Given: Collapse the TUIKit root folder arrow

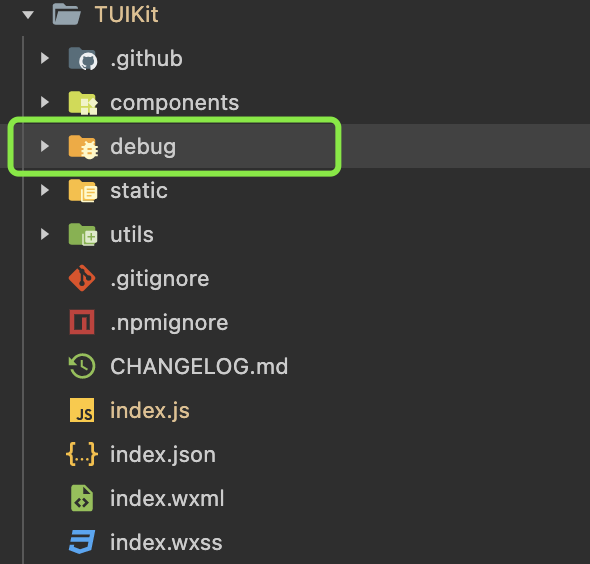Looking at the screenshot, I should click(x=28, y=15).
